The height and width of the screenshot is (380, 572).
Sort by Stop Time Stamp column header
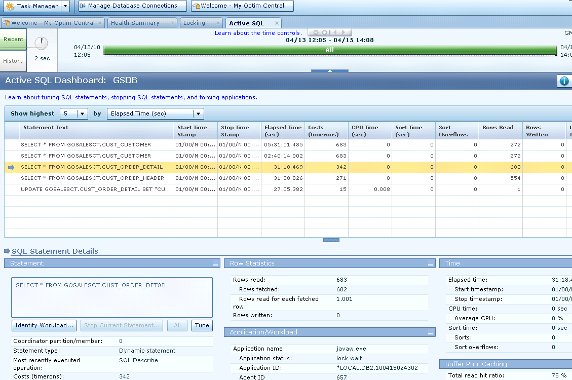pyautogui.click(x=239, y=131)
